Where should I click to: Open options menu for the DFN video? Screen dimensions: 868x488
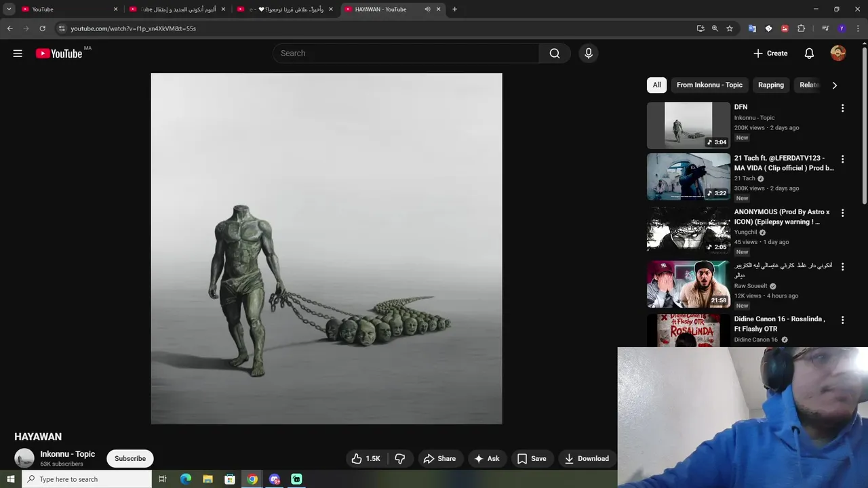coord(842,108)
